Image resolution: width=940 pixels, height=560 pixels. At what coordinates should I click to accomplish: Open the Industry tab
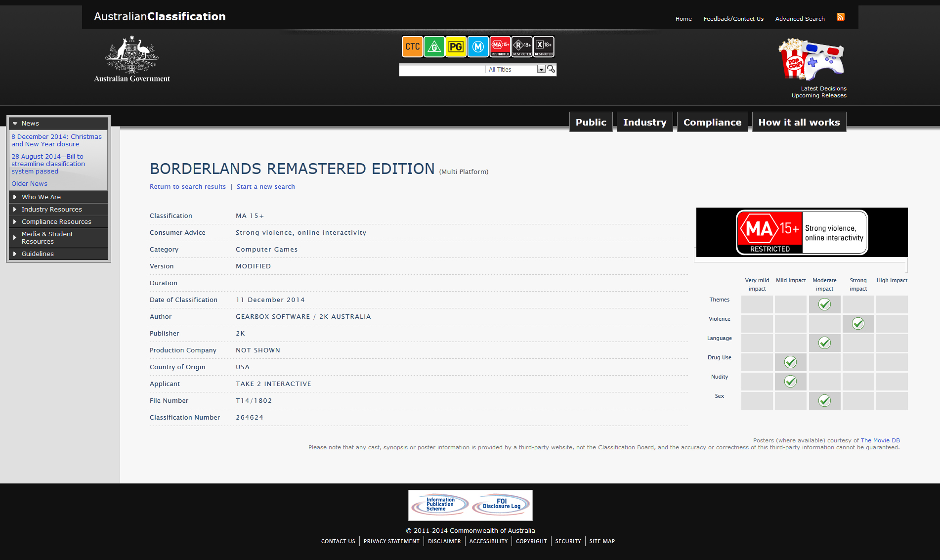(x=644, y=122)
